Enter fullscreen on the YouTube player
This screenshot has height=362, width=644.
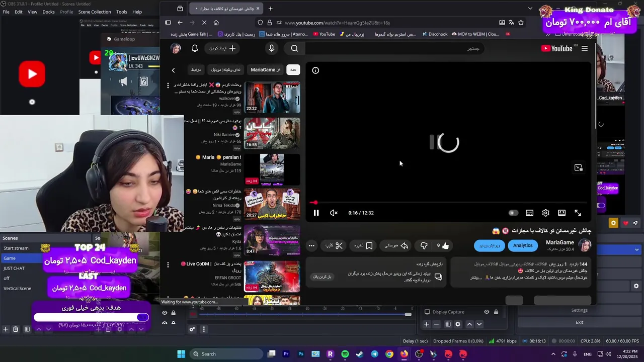(578, 213)
